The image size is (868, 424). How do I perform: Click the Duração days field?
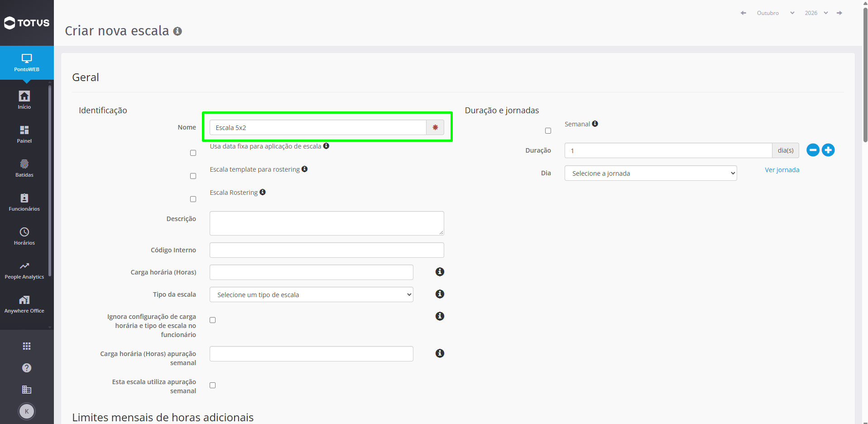(x=668, y=150)
